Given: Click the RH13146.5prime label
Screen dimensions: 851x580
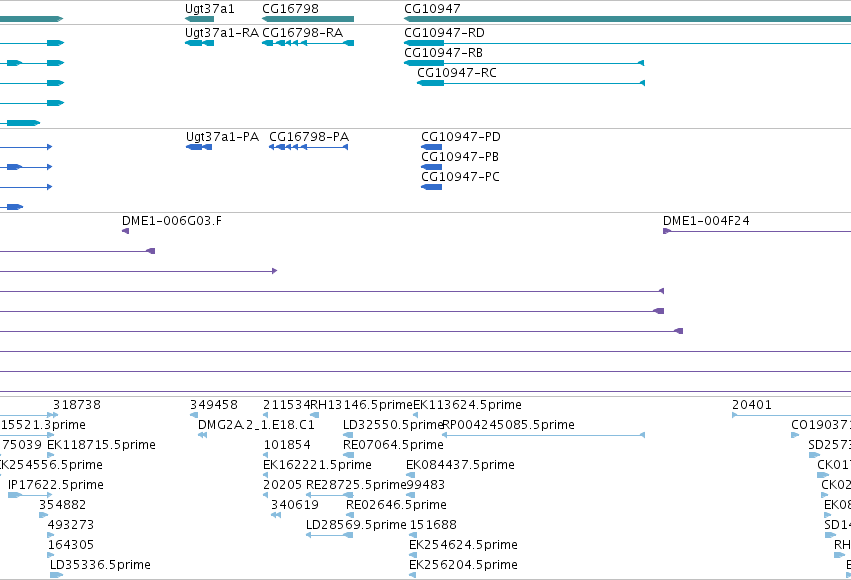Looking at the screenshot, I should coord(361,405).
